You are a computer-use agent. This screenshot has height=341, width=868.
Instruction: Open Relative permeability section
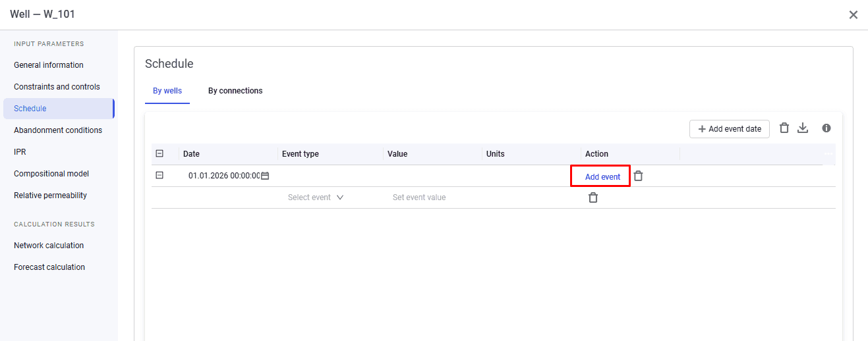(x=50, y=196)
